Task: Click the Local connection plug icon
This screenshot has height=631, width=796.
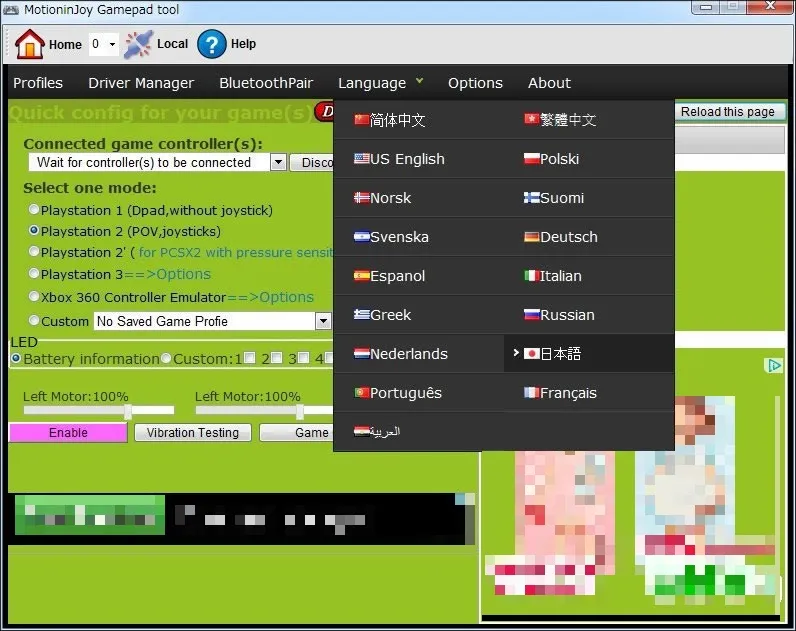Action: pyautogui.click(x=138, y=44)
